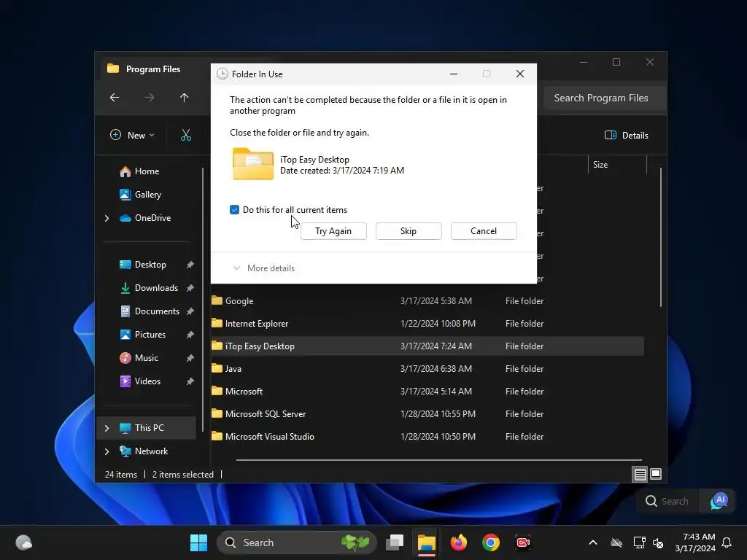Click the pin icon next to Documents
This screenshot has width=747, height=560.
point(190,311)
